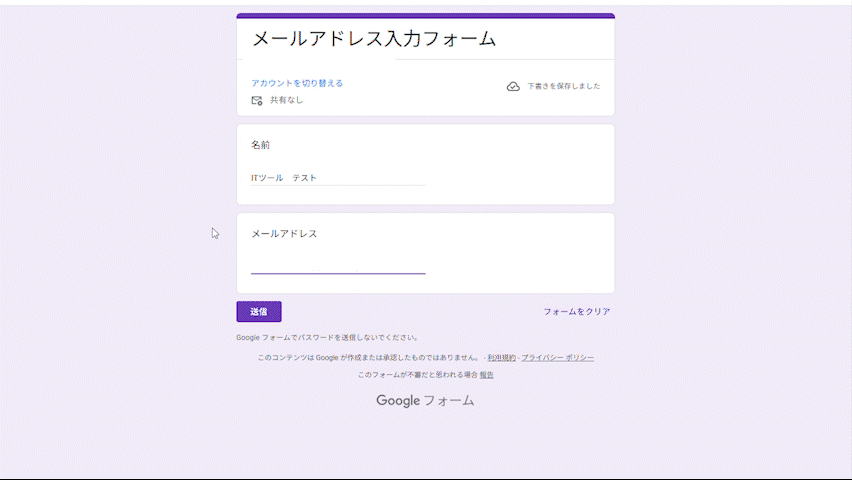This screenshot has width=852, height=480.
Task: Click the 下書きを保存しました status text
Action: (x=564, y=87)
